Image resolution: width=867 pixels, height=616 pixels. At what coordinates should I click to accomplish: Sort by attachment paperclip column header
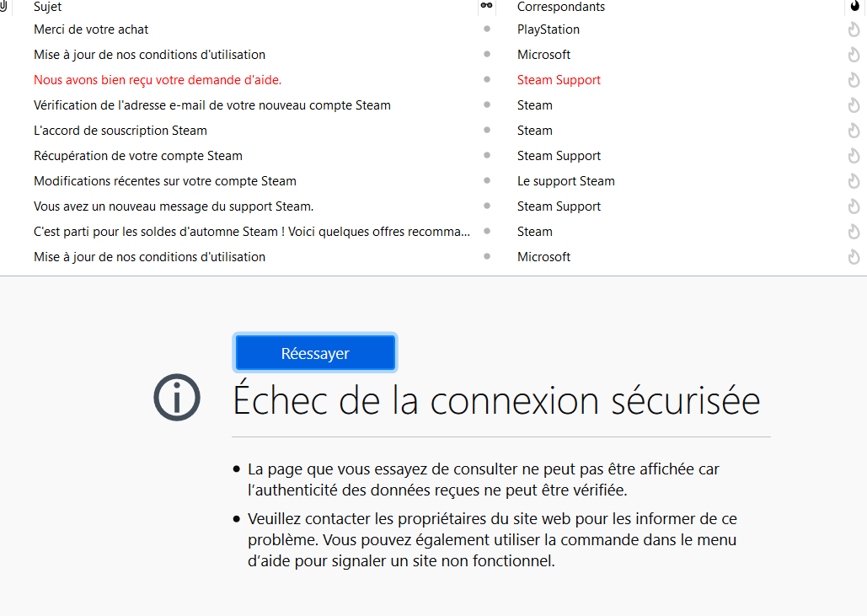coord(3,6)
